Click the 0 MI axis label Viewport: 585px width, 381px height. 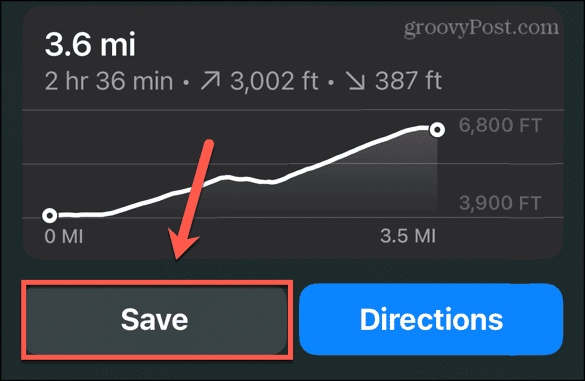(x=64, y=236)
